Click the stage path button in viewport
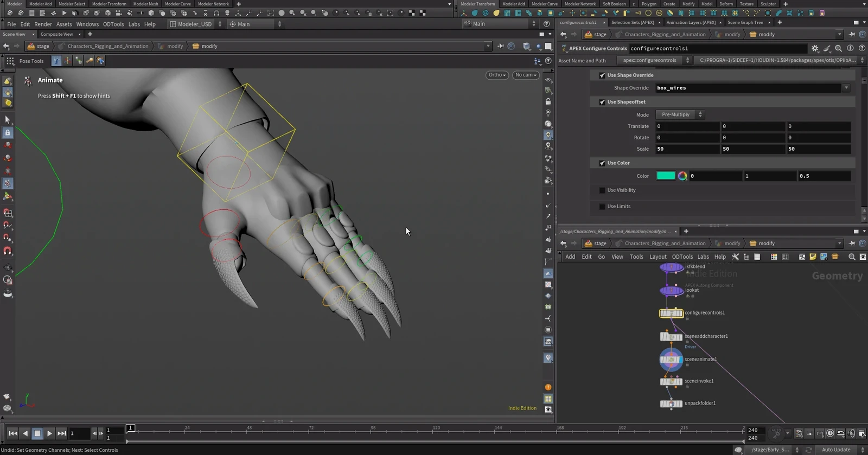Screen dimensions: 868x455 tap(39, 46)
